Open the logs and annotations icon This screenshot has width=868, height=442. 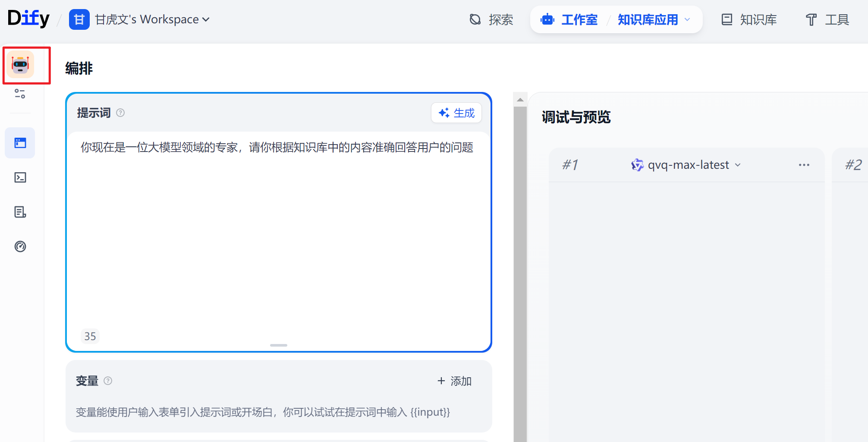(20, 212)
